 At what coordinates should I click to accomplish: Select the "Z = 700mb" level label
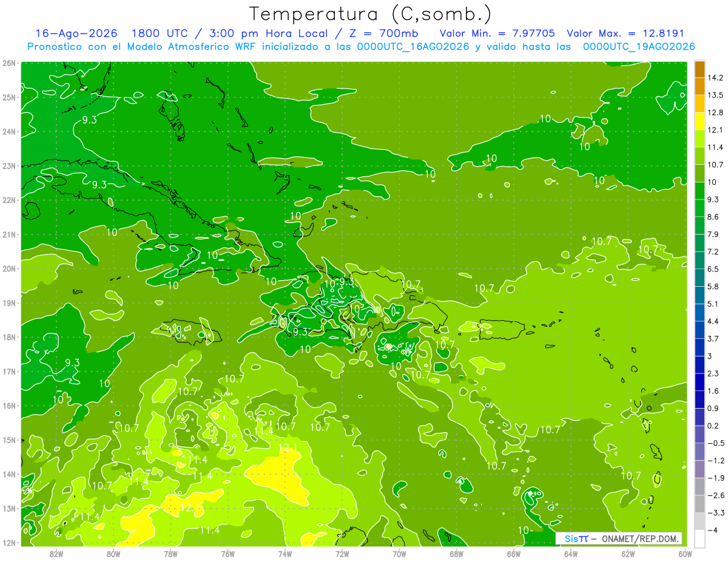[x=384, y=33]
